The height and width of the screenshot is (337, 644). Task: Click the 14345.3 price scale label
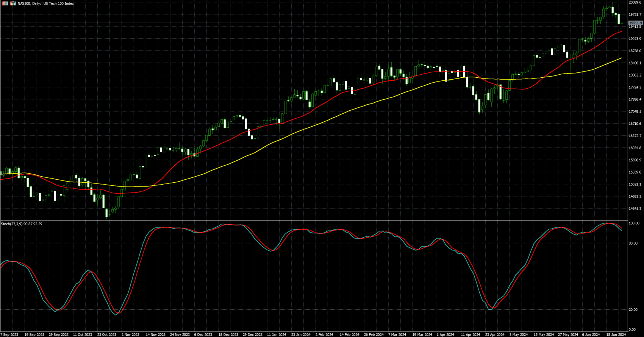635,208
